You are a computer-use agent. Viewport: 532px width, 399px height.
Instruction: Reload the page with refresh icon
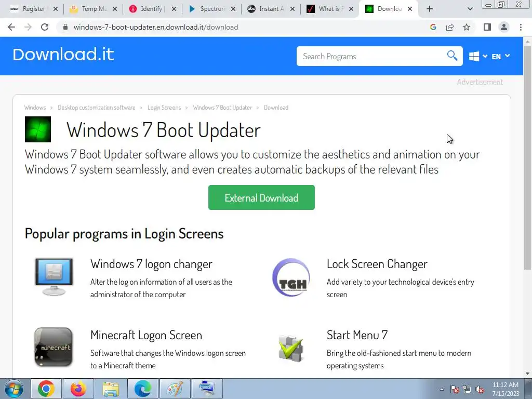[x=45, y=27]
